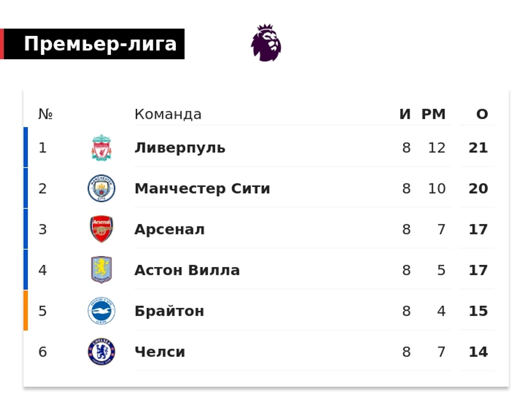532x404 pixels.
Task: Open the Брайтон team link
Action: click(169, 311)
